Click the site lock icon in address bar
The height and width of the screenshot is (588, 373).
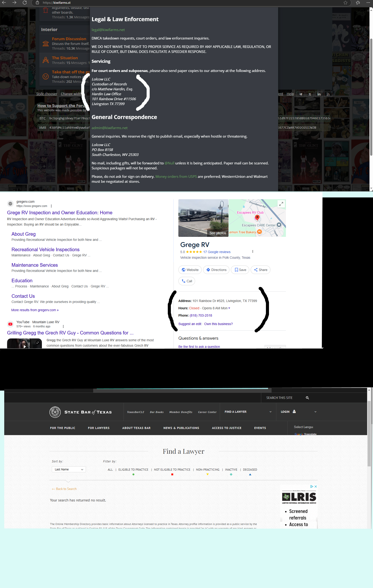(37, 3)
